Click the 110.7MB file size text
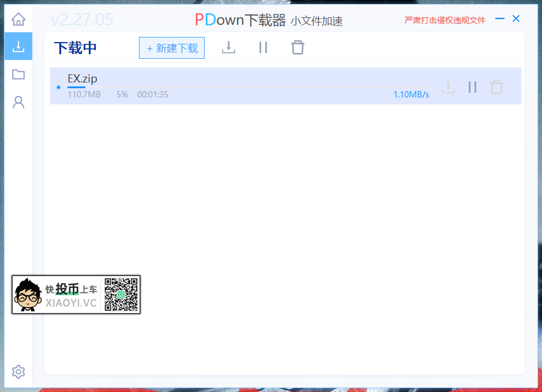 point(84,95)
